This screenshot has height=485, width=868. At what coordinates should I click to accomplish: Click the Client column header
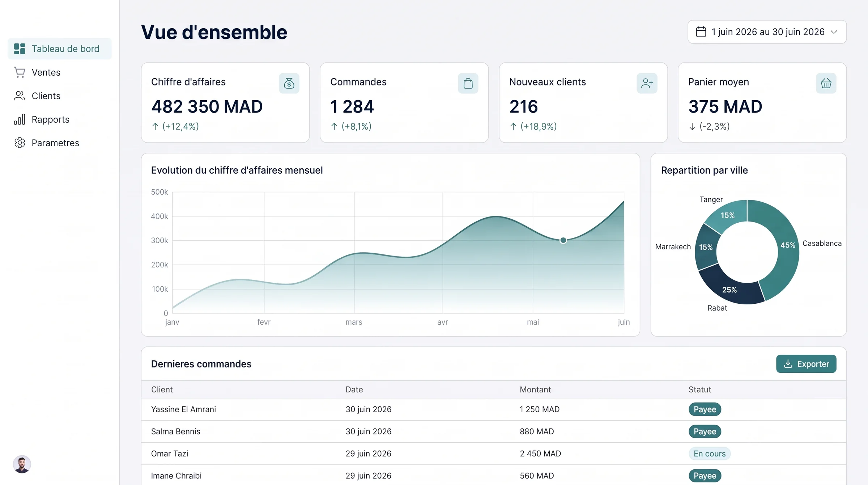click(x=162, y=389)
